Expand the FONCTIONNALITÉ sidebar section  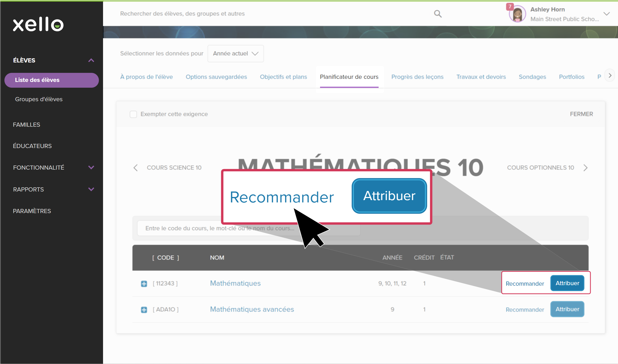point(91,168)
